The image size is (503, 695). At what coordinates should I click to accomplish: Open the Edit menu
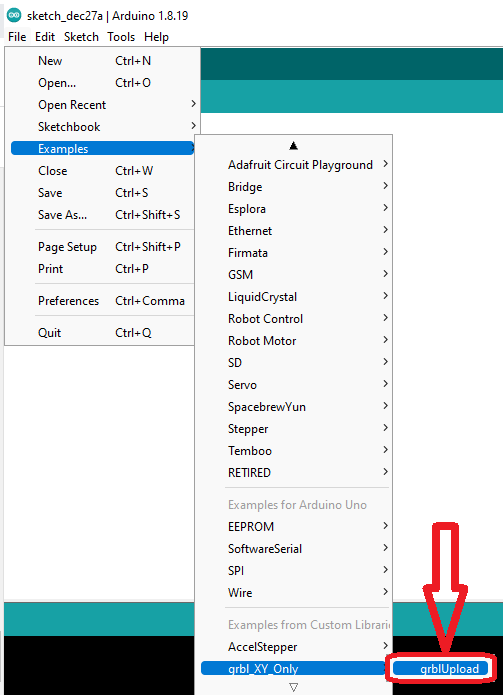[x=45, y=37]
